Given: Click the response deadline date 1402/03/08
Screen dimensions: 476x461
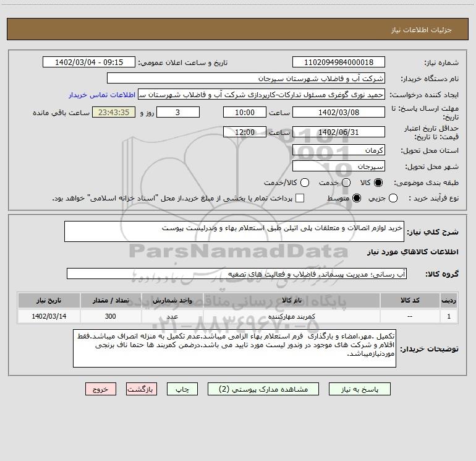Looking at the screenshot, I should pyautogui.click(x=339, y=112).
